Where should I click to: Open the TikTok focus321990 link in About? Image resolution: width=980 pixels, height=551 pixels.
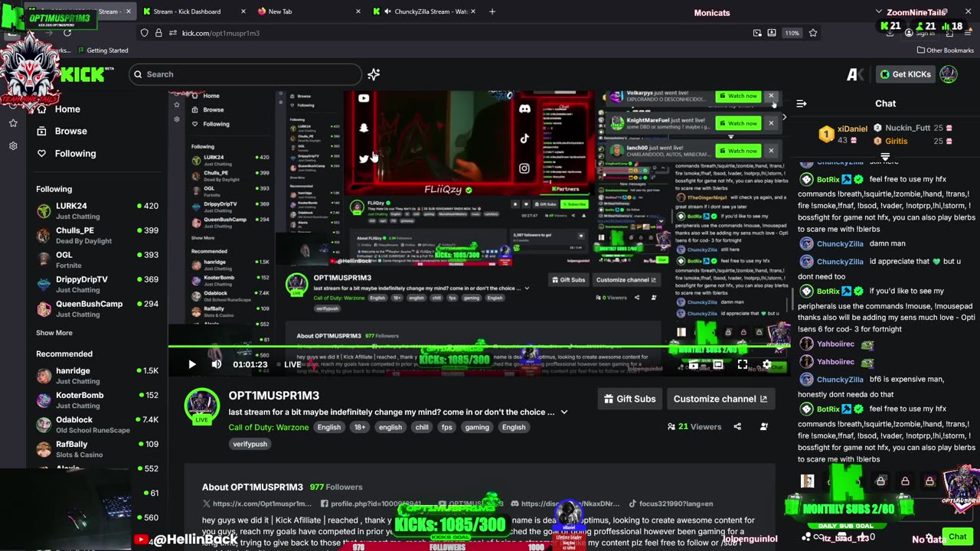tap(670, 504)
